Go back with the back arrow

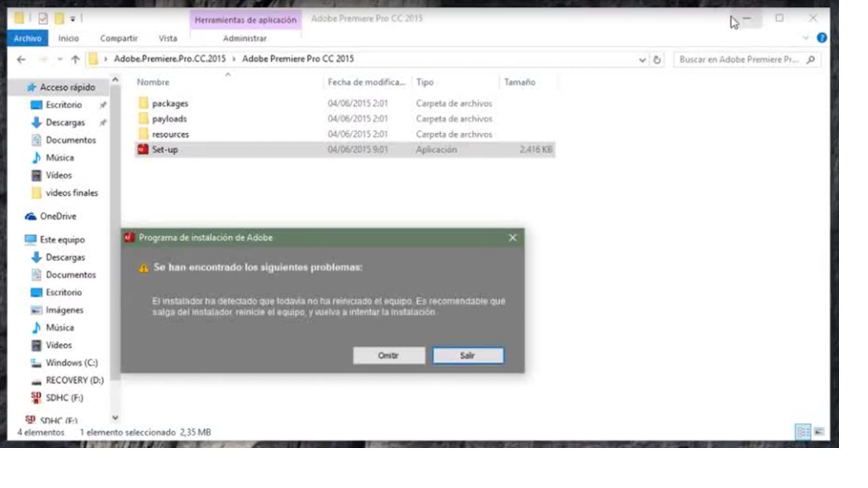click(x=21, y=60)
